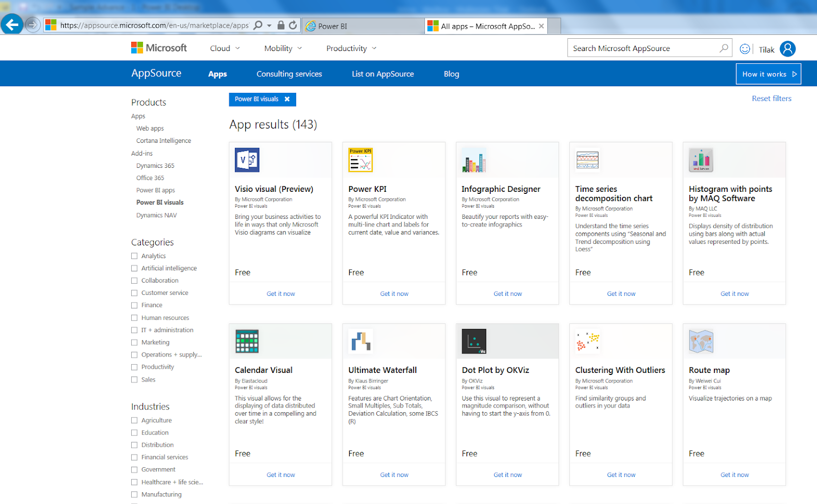This screenshot has height=504, width=817.
Task: Close the All apps – Microsoft AppSource tab
Action: pos(541,26)
